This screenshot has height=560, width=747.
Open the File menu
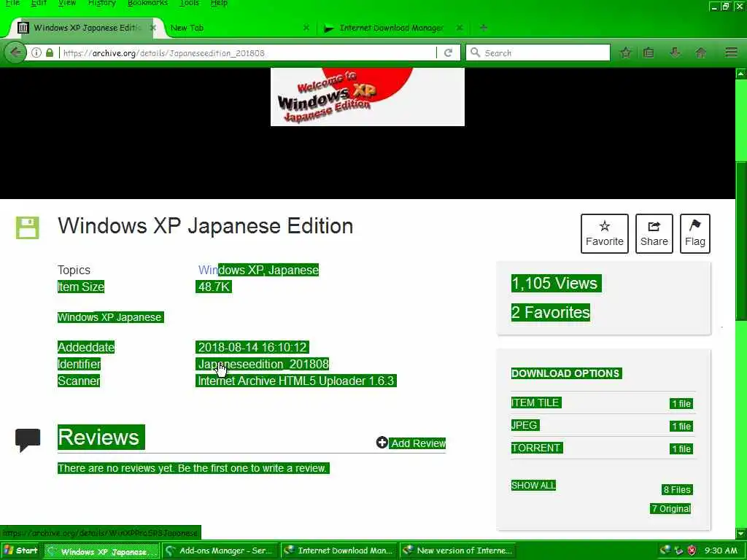[x=13, y=4]
